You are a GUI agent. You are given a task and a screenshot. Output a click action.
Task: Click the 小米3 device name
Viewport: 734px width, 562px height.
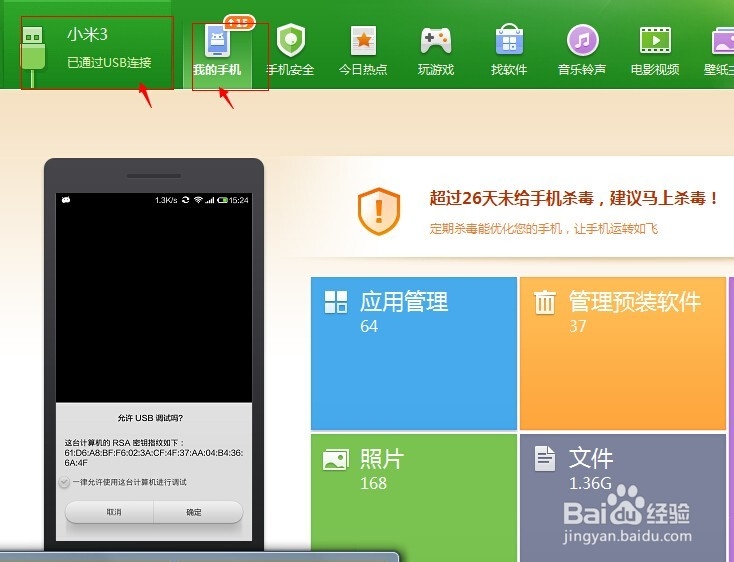point(88,34)
